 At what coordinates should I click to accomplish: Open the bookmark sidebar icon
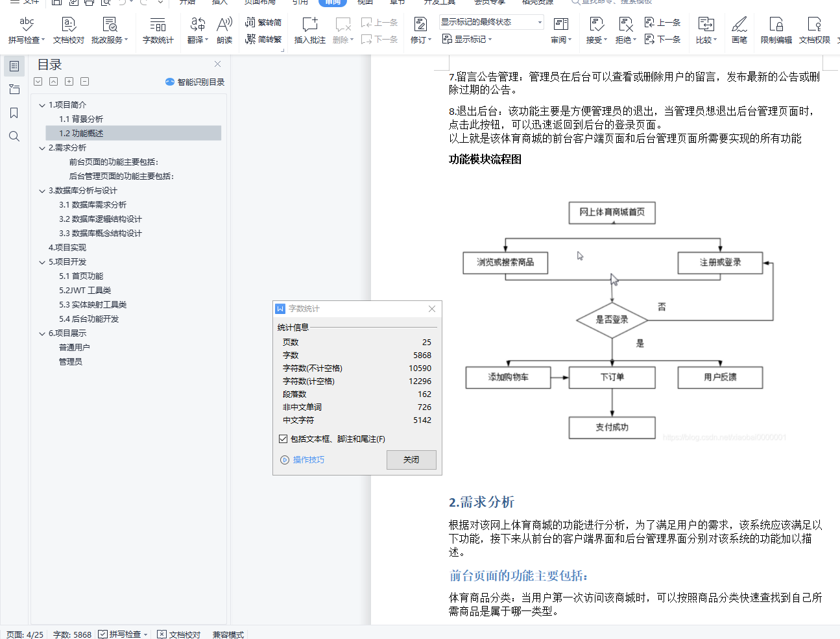[x=14, y=113]
